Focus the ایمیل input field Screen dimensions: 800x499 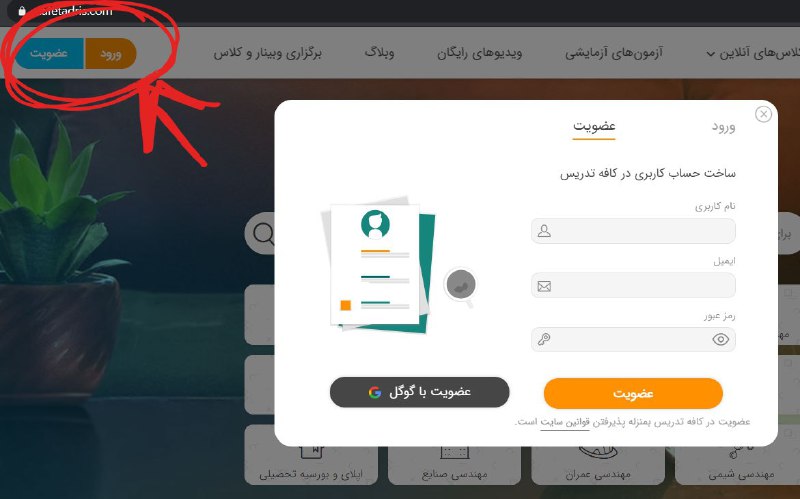point(633,286)
